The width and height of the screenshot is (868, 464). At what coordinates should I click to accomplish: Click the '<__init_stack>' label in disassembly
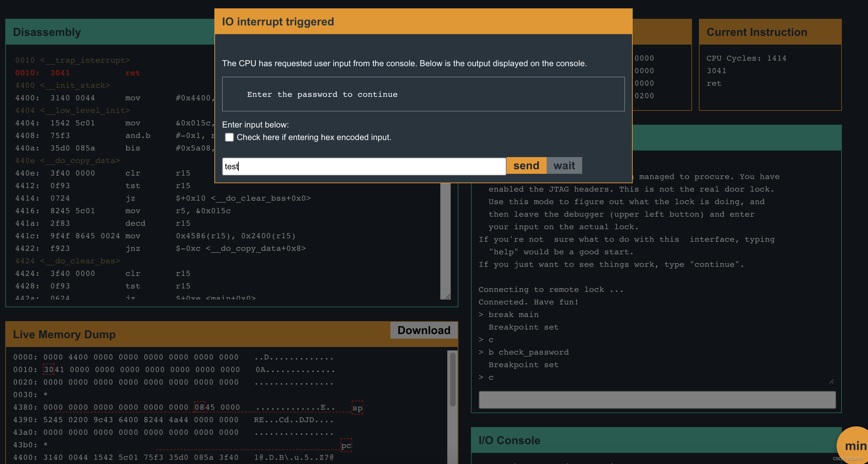[75, 85]
